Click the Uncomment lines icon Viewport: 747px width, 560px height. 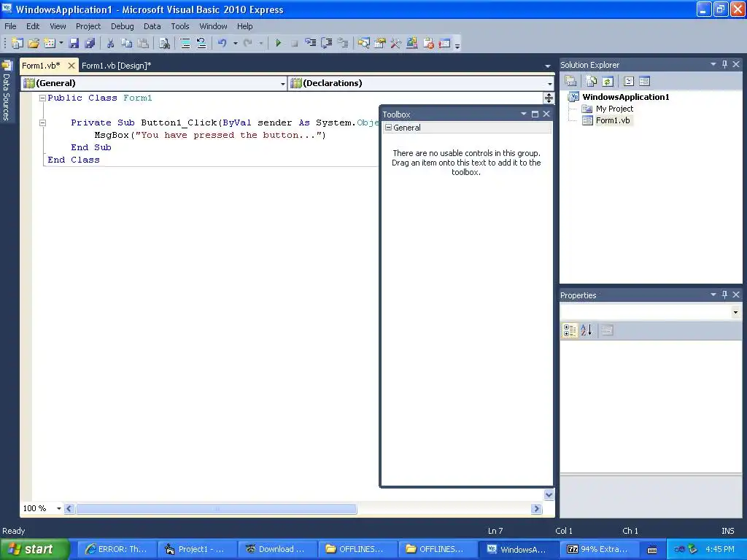coord(201,43)
